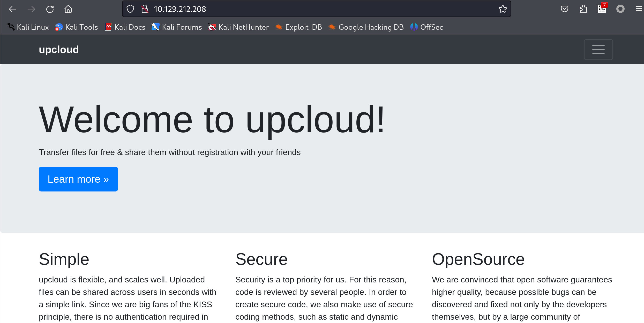Click extension icon with red 7 badge
Screen dimensions: 644x323
click(x=602, y=9)
